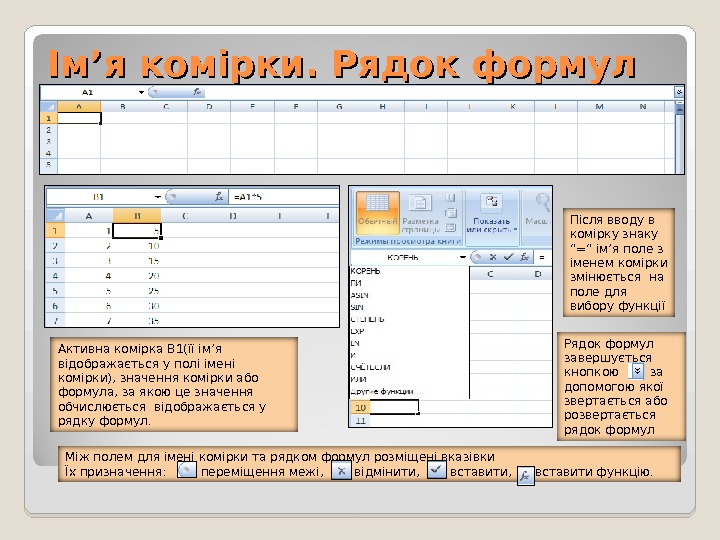Select column header B in the B1 spreadsheet
Screen dimensions: 720x540
137,215
